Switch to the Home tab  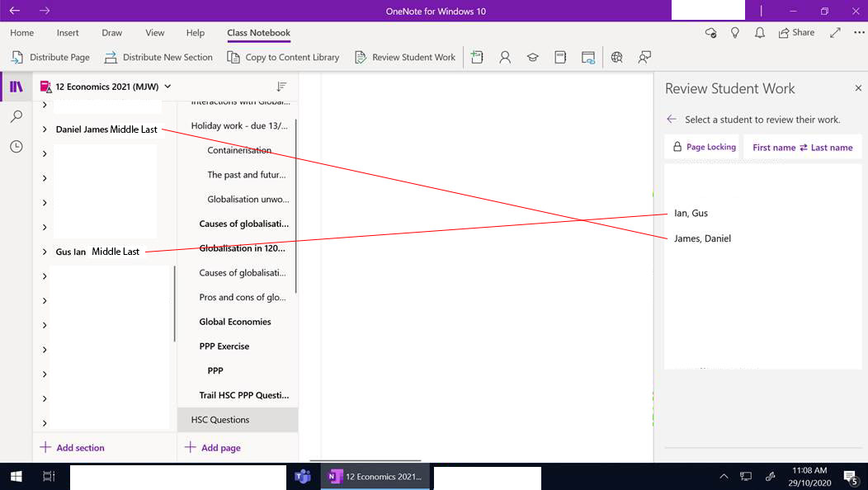[21, 33]
